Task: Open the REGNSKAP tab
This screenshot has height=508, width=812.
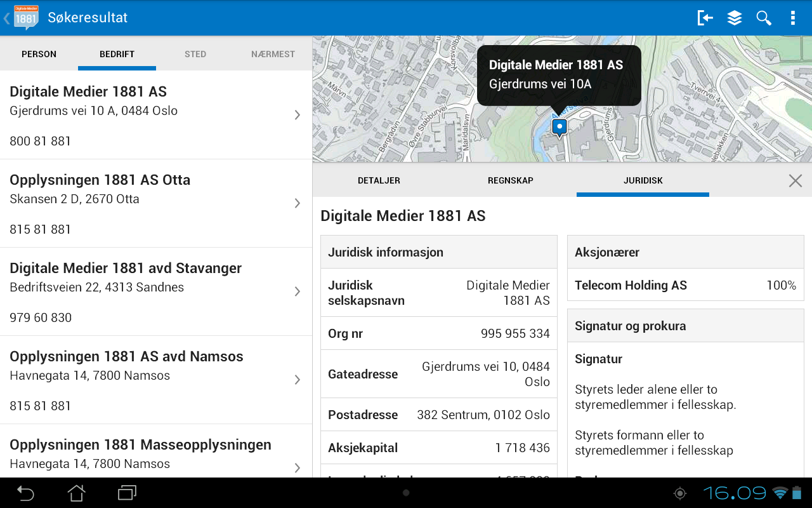Action: (511, 181)
